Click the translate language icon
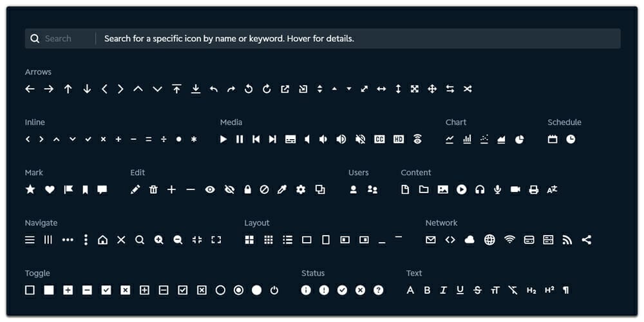The height and width of the screenshot is (322, 644). (x=552, y=189)
